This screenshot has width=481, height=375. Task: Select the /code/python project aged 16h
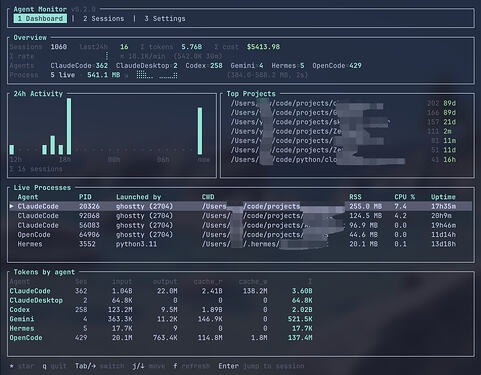click(343, 160)
